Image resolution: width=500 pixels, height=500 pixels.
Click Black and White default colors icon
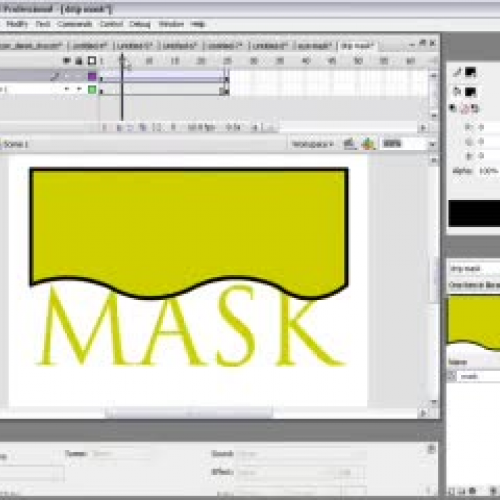pyautogui.click(x=453, y=108)
